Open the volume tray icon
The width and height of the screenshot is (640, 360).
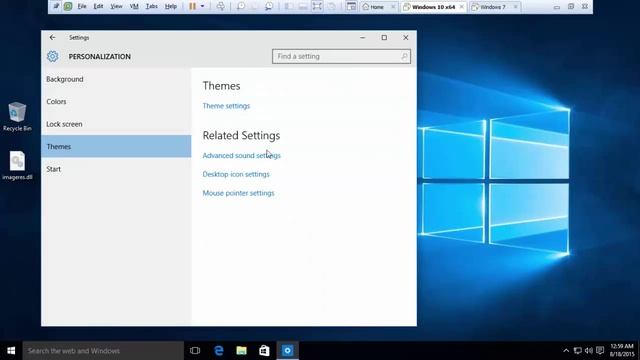(589, 351)
